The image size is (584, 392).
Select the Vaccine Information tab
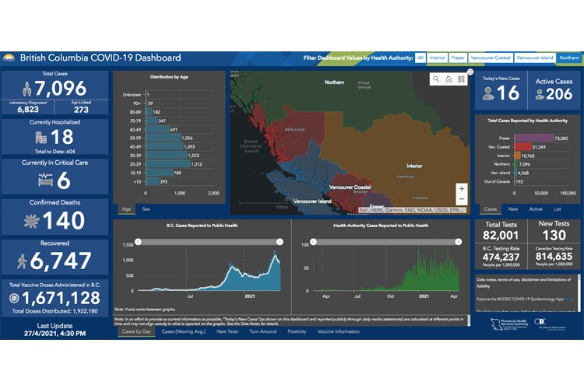339,331
